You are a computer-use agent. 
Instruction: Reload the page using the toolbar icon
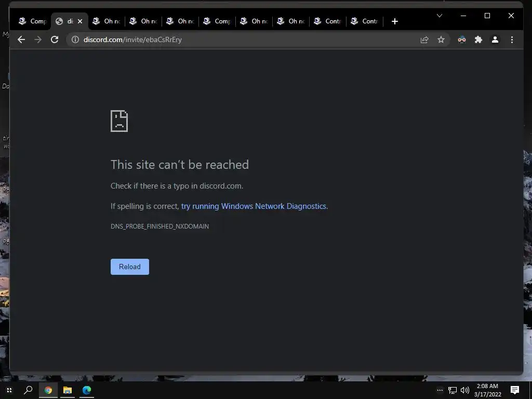coord(55,39)
